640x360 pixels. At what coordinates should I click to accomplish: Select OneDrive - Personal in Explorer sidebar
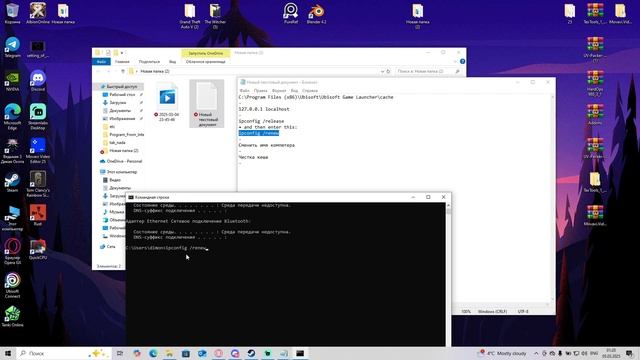(x=121, y=161)
